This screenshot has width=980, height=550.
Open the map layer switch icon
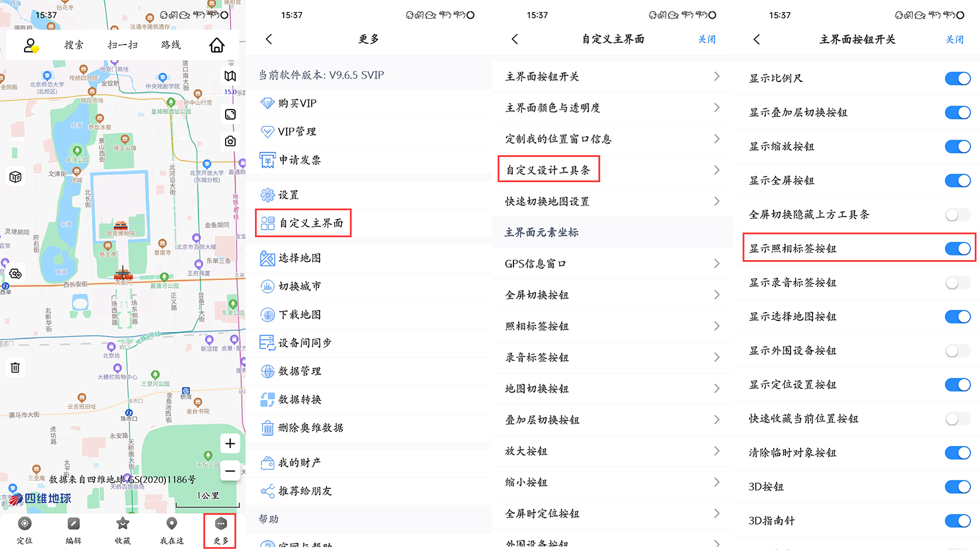pos(230,76)
